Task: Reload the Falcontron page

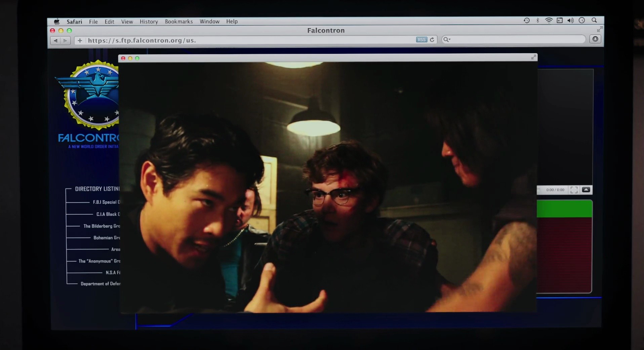Action: (432, 40)
